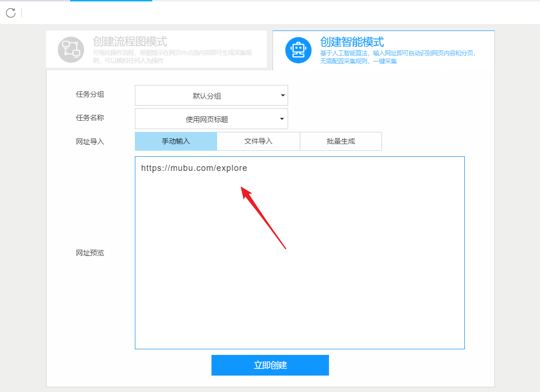Click the arrow of 默认分组 combo box
The height and width of the screenshot is (392, 540).
click(x=283, y=95)
